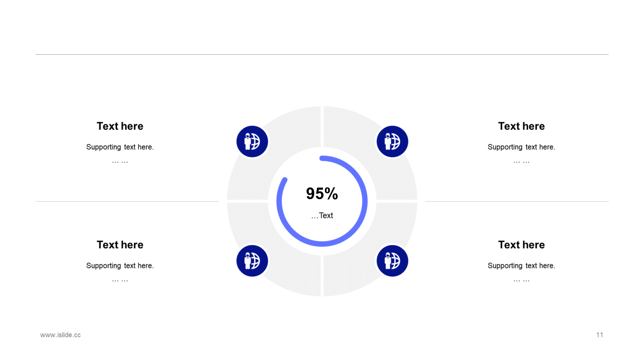The width and height of the screenshot is (644, 362).
Task: Click the ellipsis below the upper-left supporting text
Action: click(x=120, y=161)
